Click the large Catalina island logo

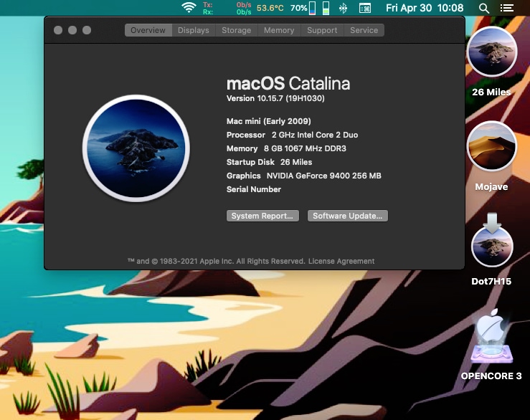tap(136, 148)
